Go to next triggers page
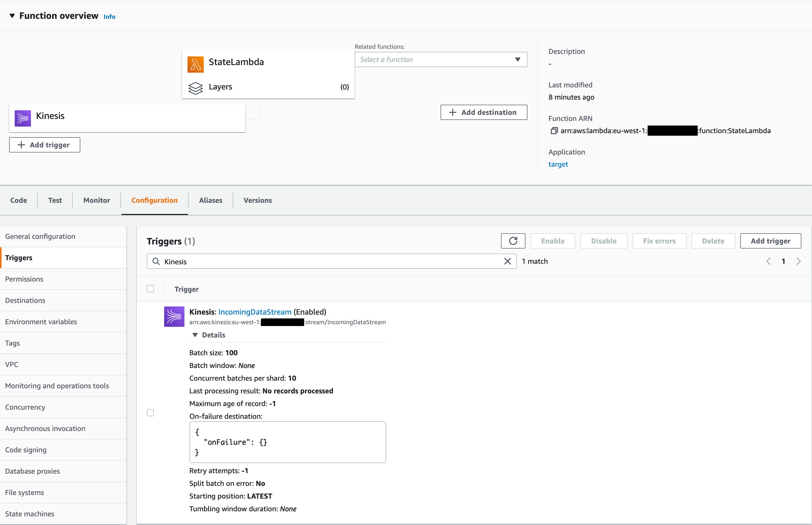The image size is (812, 525). pyautogui.click(x=798, y=261)
